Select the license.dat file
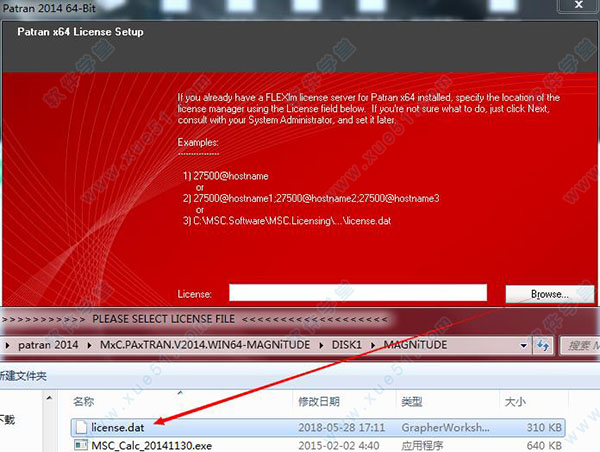The height and width of the screenshot is (452, 600). [x=318, y=427]
